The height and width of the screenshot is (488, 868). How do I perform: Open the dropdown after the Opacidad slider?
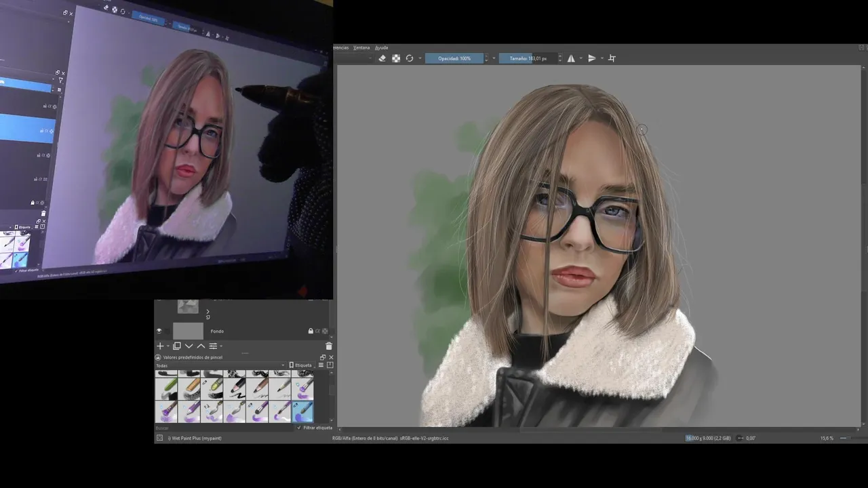[x=494, y=58]
